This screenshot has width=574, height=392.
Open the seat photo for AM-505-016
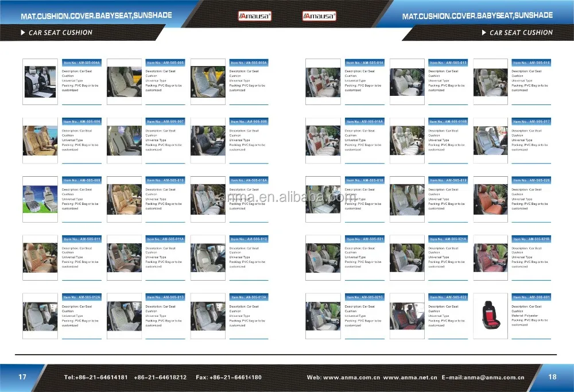(x=491, y=82)
